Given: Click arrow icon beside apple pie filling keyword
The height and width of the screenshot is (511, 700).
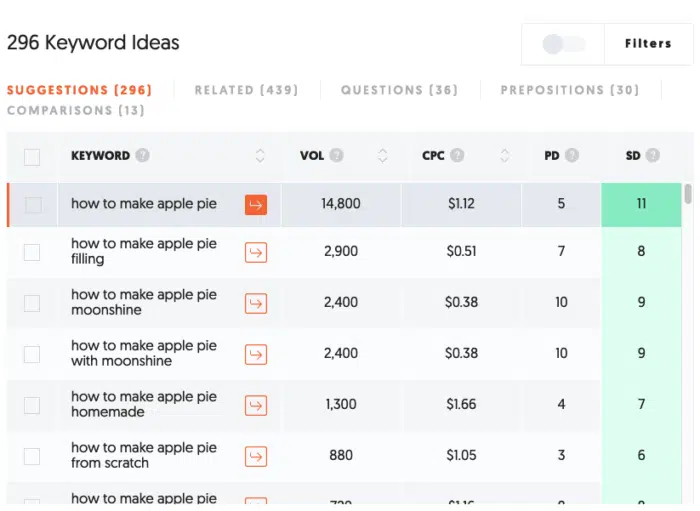Looking at the screenshot, I should (x=256, y=253).
